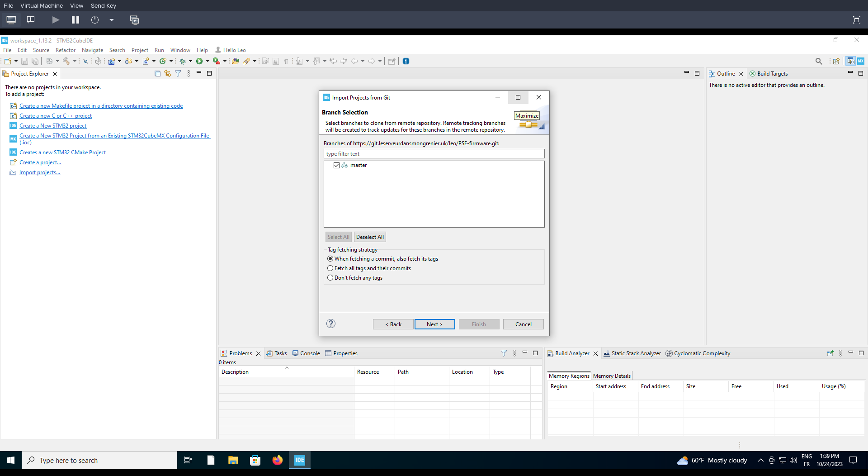Uncheck the master branch checkbox
Viewport: 868px width, 476px height.
336,165
